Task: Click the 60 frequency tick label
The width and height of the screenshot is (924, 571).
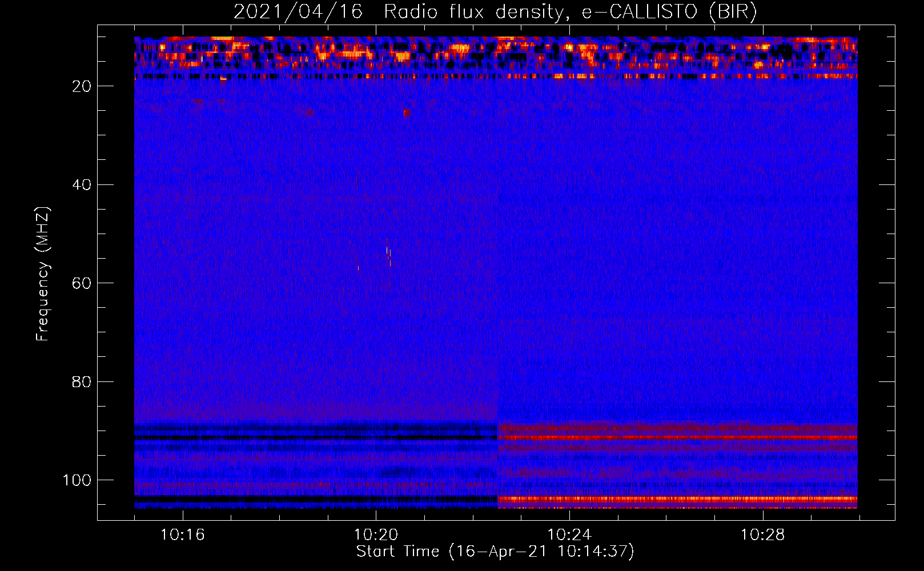Action: coord(82,284)
